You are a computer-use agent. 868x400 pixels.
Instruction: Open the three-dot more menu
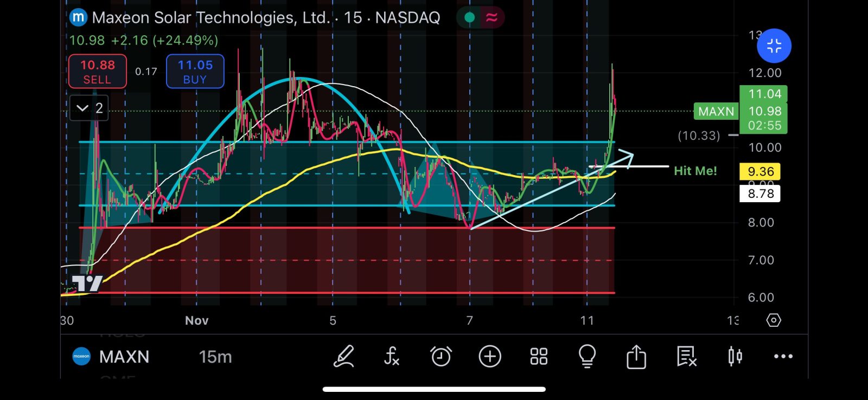click(783, 357)
